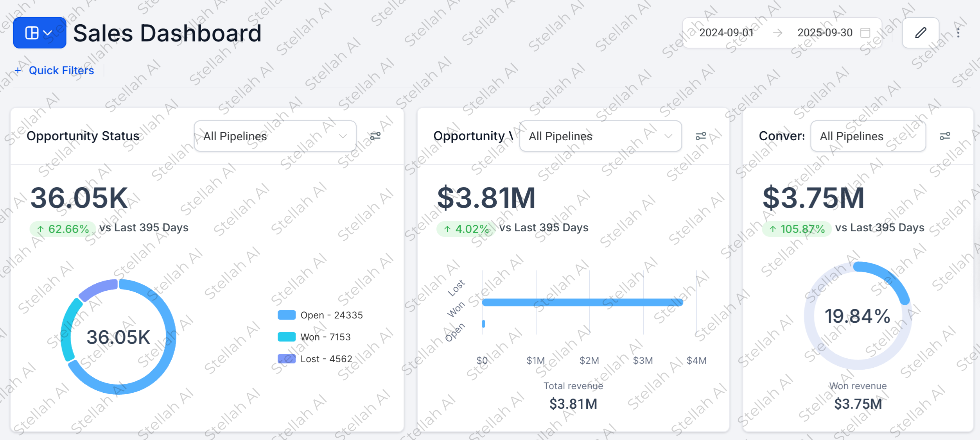Screen dimensions: 980x440
Task: Open the calendar picker for the date range
Action: [x=865, y=33]
